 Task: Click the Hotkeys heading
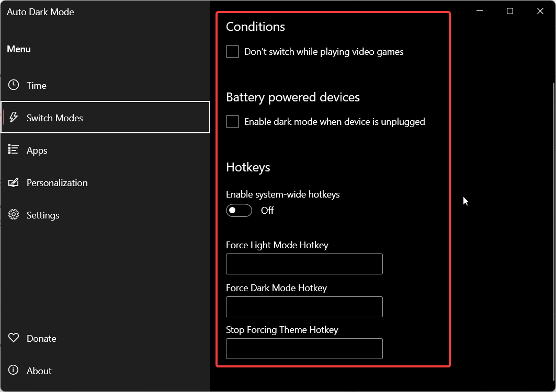tap(248, 167)
